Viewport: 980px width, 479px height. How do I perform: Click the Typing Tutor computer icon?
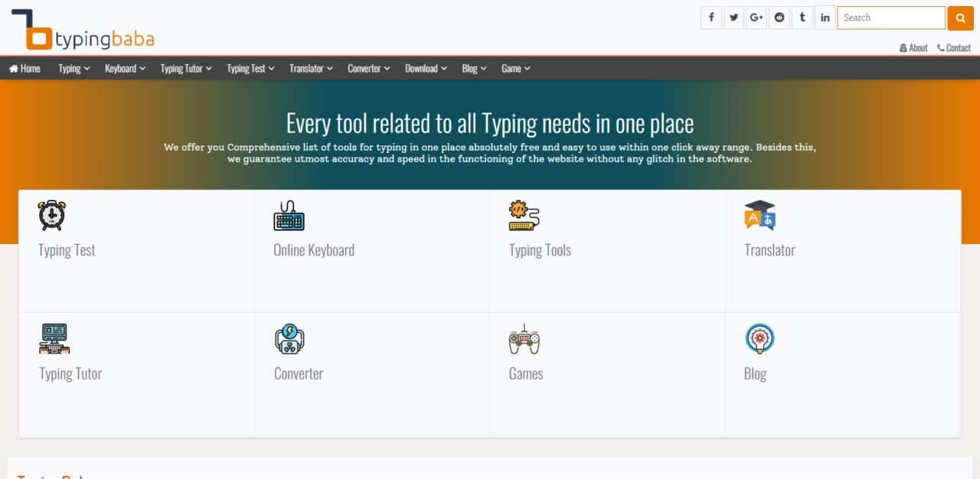pyautogui.click(x=54, y=338)
